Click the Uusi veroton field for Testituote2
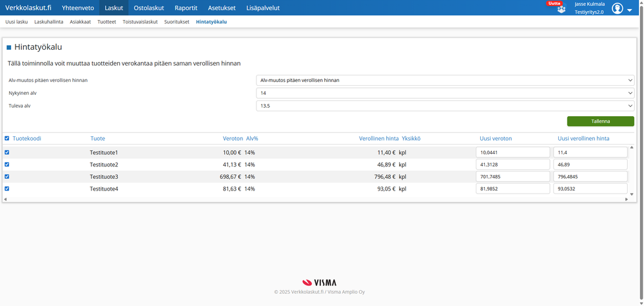The image size is (644, 306). pyautogui.click(x=512, y=165)
